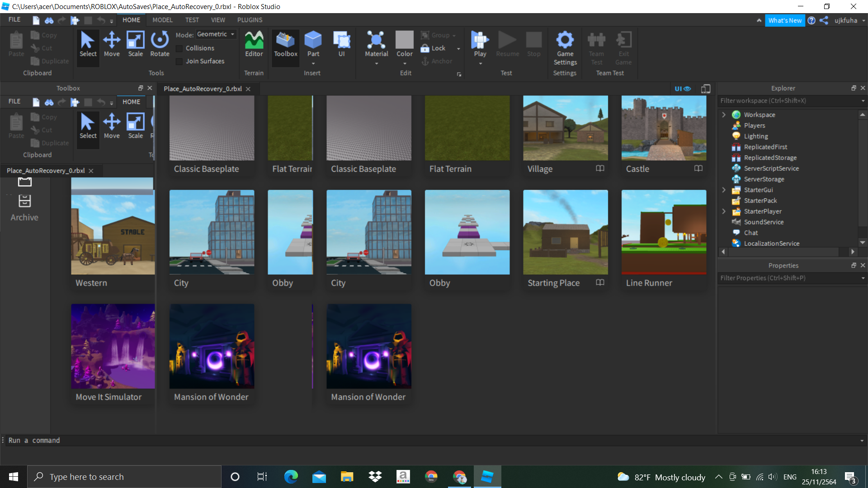Click the Windows Start button

(x=14, y=477)
